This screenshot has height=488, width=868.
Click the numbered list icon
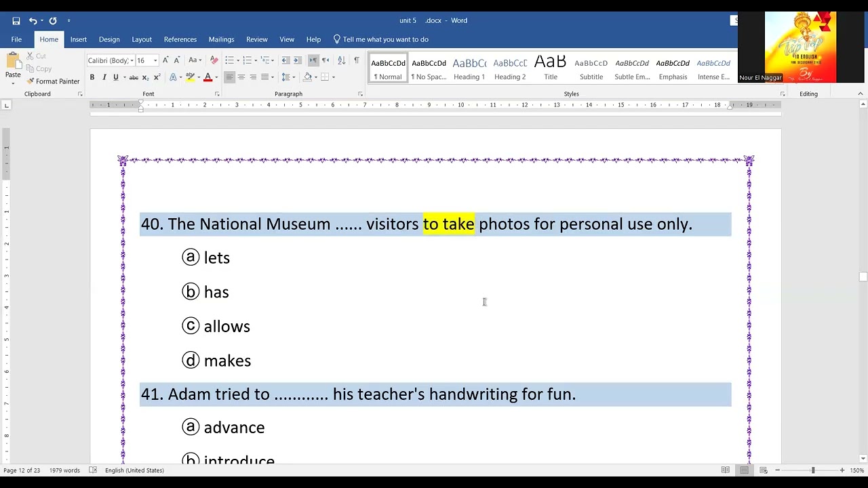pos(247,60)
